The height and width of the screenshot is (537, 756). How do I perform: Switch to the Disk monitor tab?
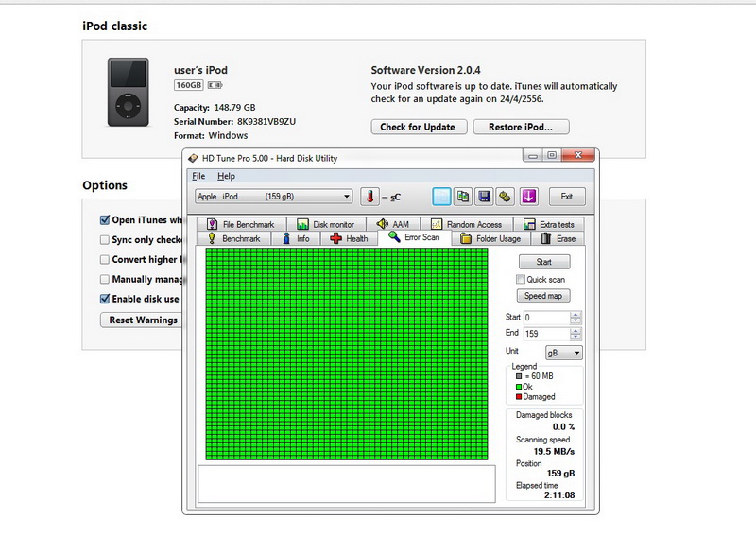pyautogui.click(x=326, y=224)
